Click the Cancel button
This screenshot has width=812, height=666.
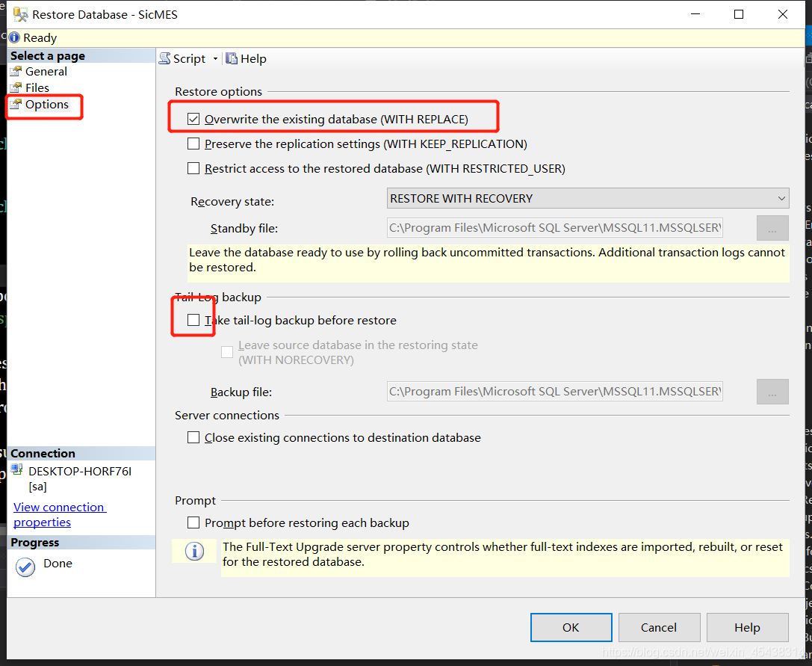659,627
